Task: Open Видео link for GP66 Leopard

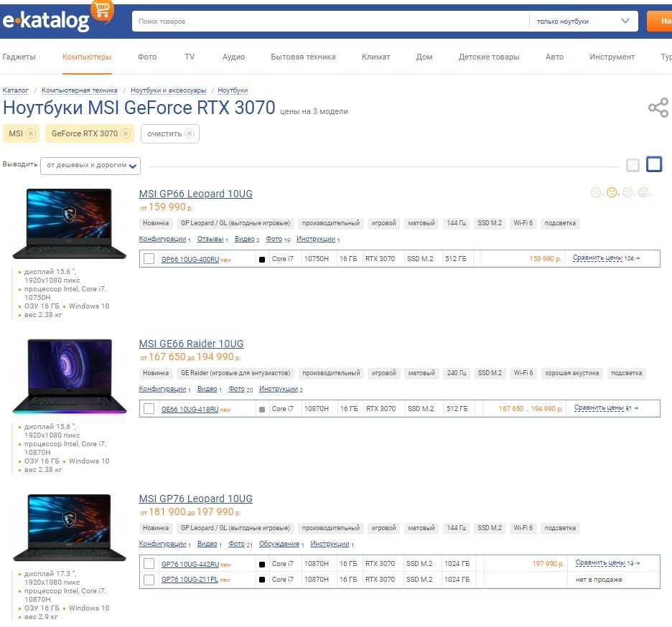Action: (x=245, y=239)
